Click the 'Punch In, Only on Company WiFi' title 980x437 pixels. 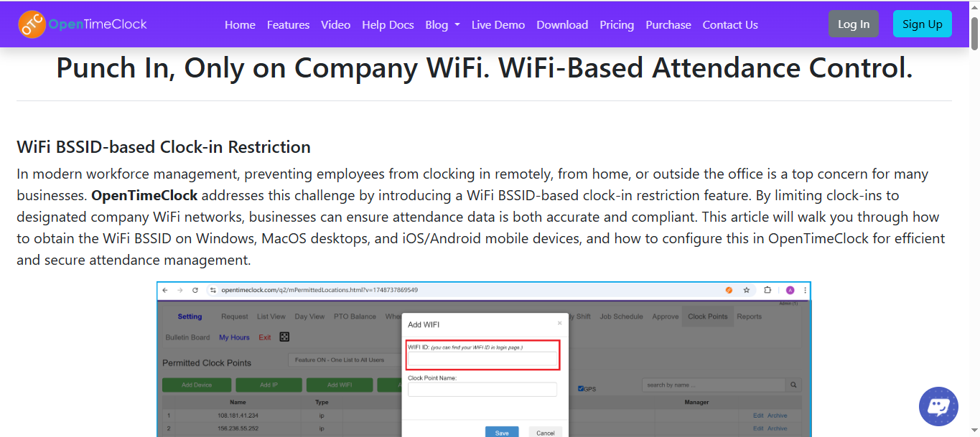(x=485, y=68)
